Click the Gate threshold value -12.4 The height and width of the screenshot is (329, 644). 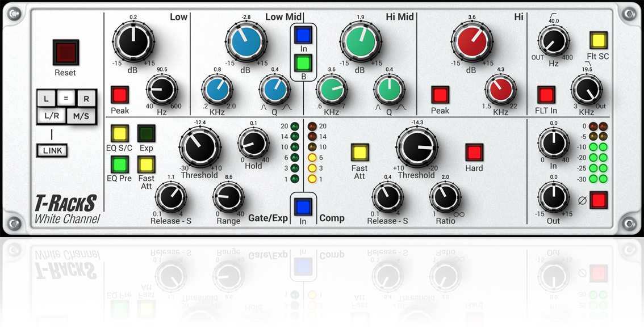coord(200,123)
